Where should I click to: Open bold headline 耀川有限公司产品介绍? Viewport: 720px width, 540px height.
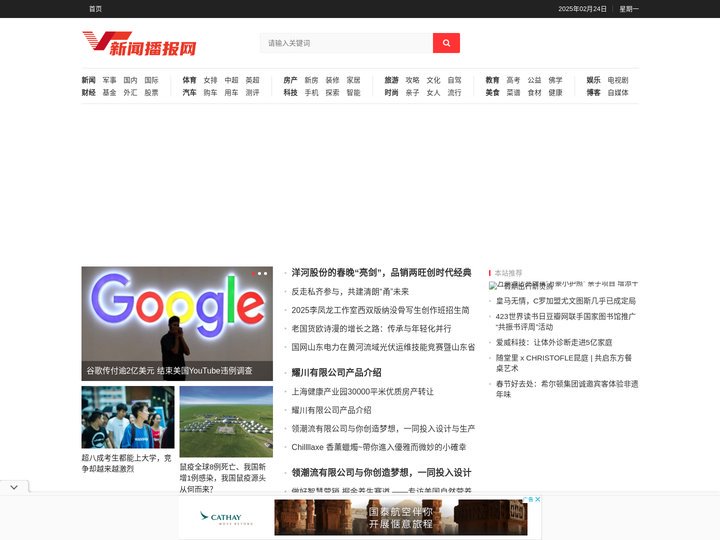click(x=336, y=372)
